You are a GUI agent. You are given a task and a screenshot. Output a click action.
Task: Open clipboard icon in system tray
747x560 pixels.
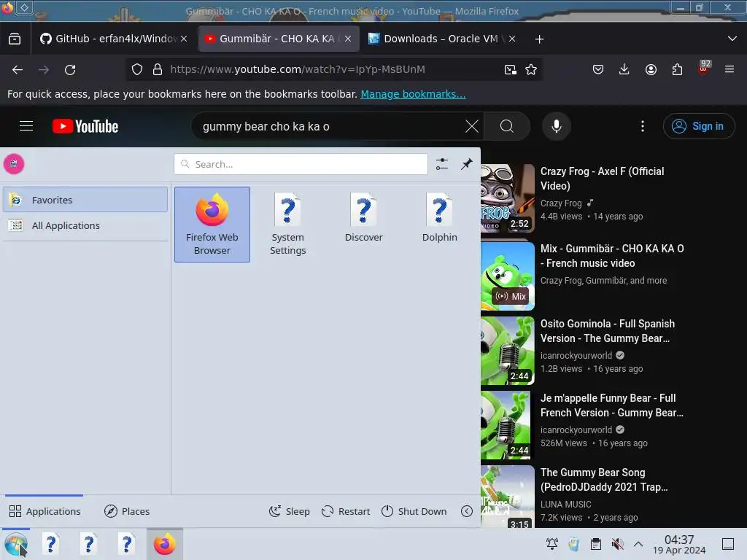coord(595,544)
